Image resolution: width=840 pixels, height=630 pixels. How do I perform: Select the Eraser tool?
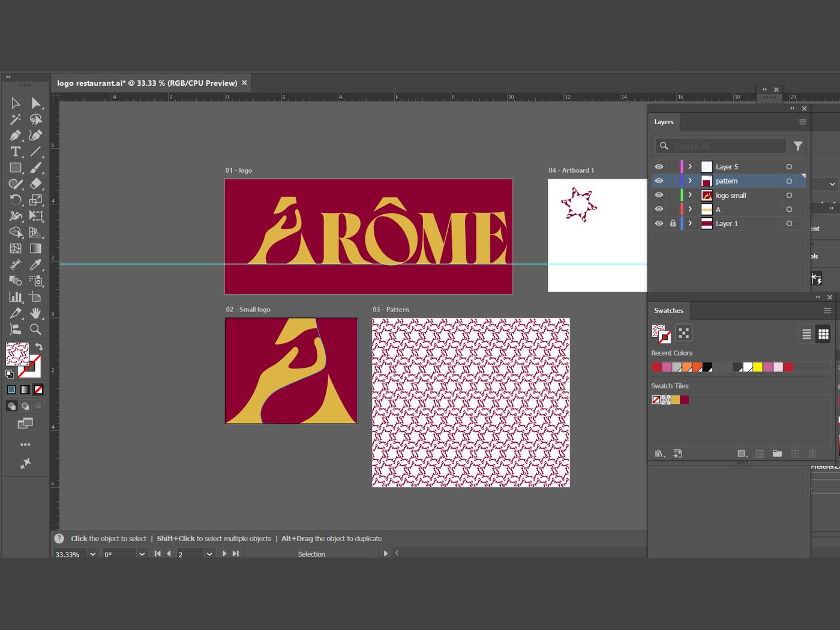pyautogui.click(x=36, y=184)
